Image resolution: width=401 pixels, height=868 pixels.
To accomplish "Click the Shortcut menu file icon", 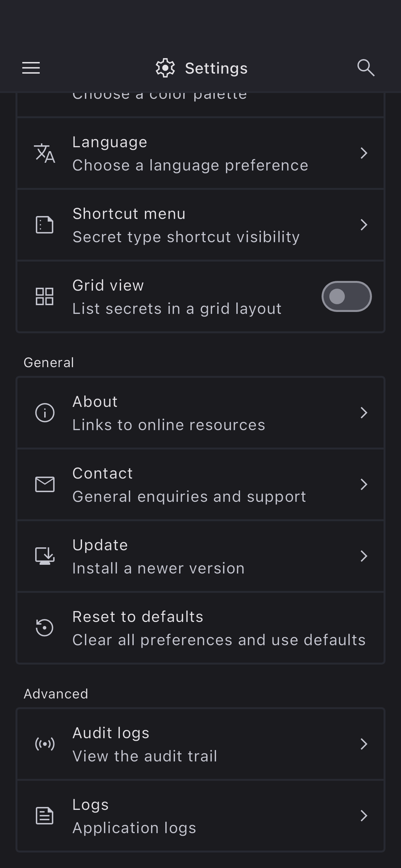I will pos(45,225).
